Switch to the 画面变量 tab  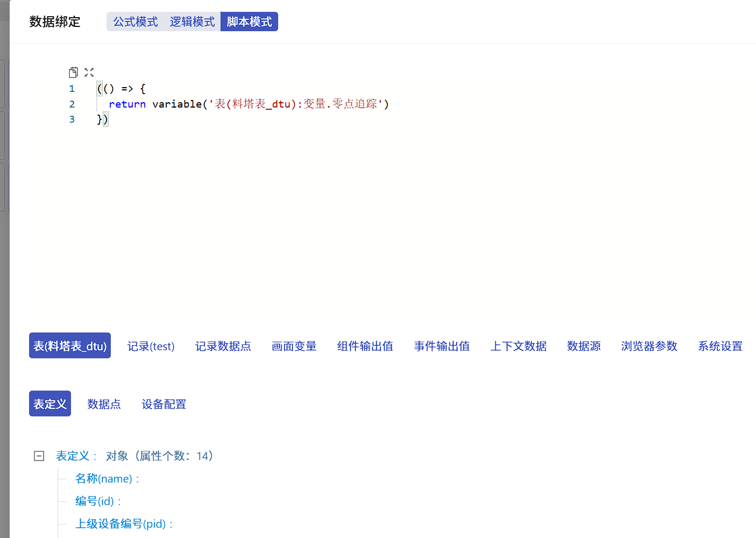click(x=294, y=346)
